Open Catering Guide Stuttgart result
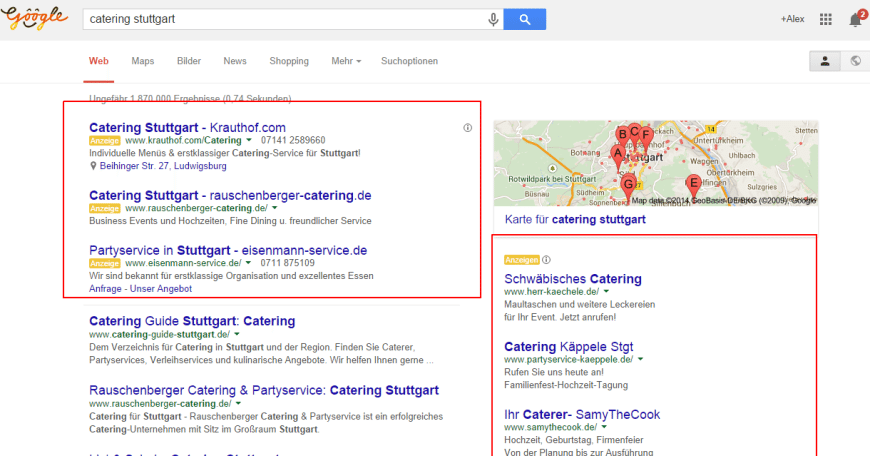This screenshot has height=456, width=870. point(191,321)
